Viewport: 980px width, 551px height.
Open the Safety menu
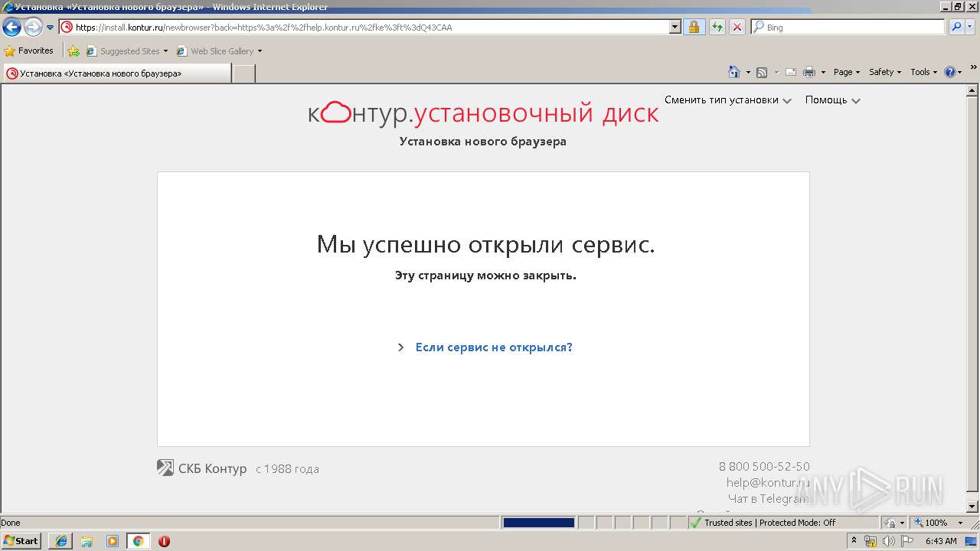(x=884, y=72)
